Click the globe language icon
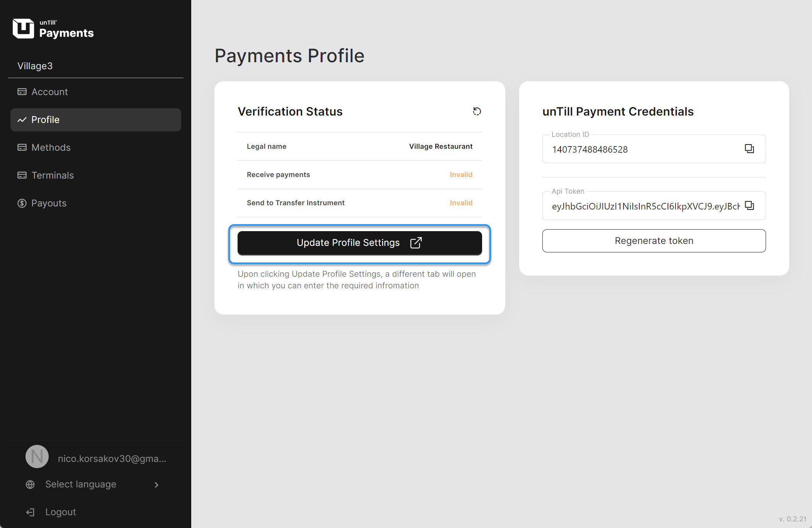The image size is (812, 528). [x=30, y=484]
